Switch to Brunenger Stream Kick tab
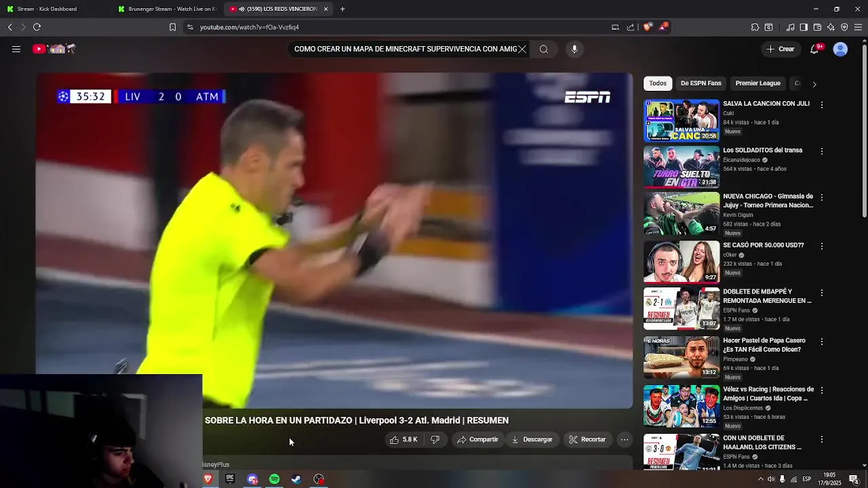Viewport: 868px width, 488px height. coord(167,9)
